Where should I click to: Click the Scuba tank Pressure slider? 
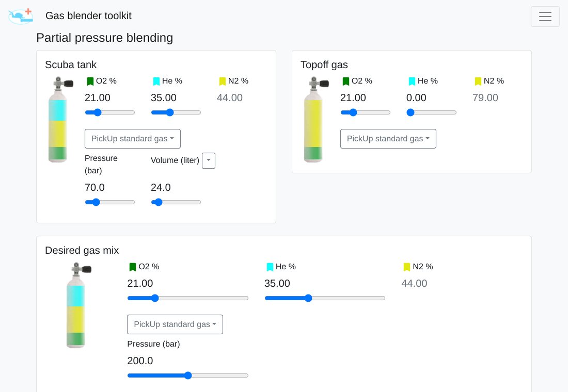point(110,202)
